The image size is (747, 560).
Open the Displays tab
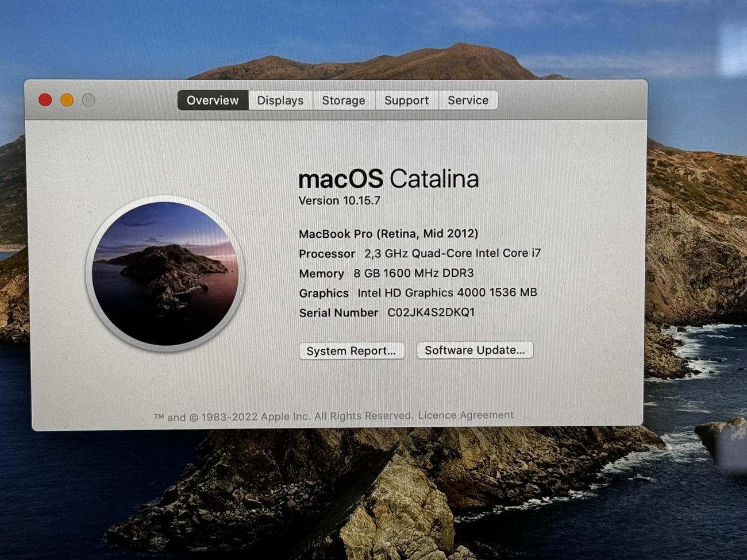click(x=280, y=101)
